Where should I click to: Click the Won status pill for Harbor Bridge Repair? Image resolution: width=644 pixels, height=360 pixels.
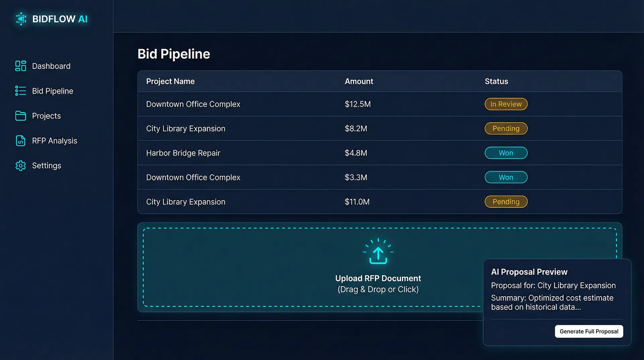[x=506, y=153]
